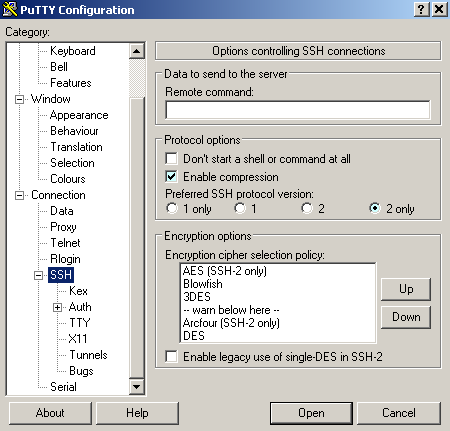Select SSH protocol version '2 only'
450x431 pixels.
click(x=375, y=208)
